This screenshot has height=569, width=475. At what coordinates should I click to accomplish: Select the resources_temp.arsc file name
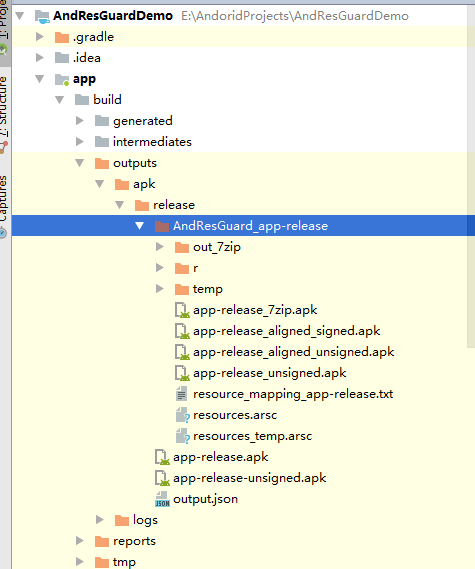click(253, 436)
